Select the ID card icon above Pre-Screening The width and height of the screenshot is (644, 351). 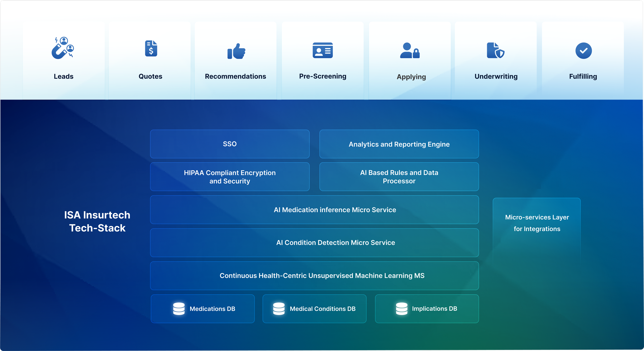pos(323,51)
